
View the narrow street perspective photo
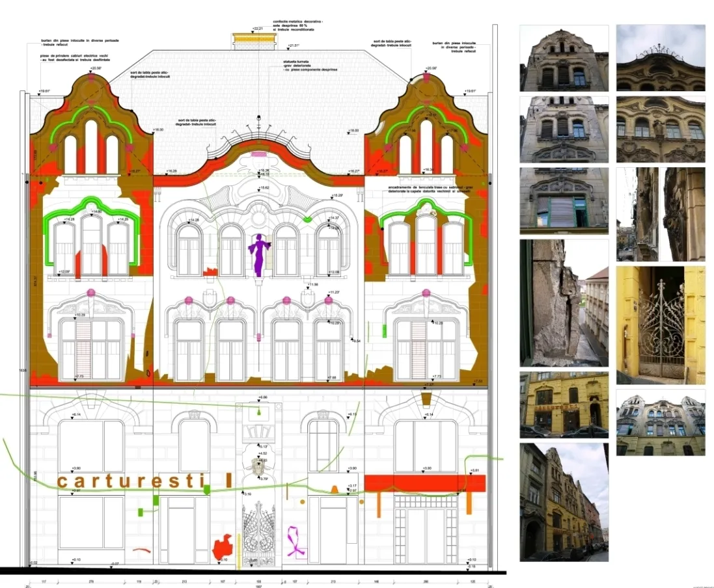564,501
